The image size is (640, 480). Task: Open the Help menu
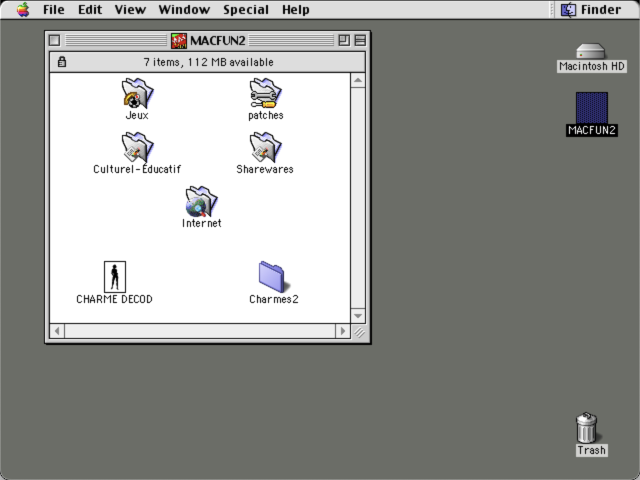(x=296, y=9)
